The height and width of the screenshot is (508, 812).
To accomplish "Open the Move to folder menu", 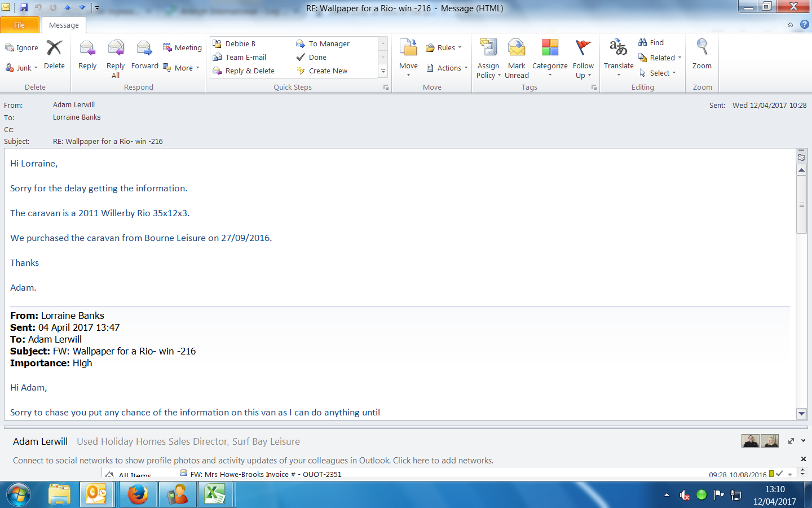I will pos(408,58).
